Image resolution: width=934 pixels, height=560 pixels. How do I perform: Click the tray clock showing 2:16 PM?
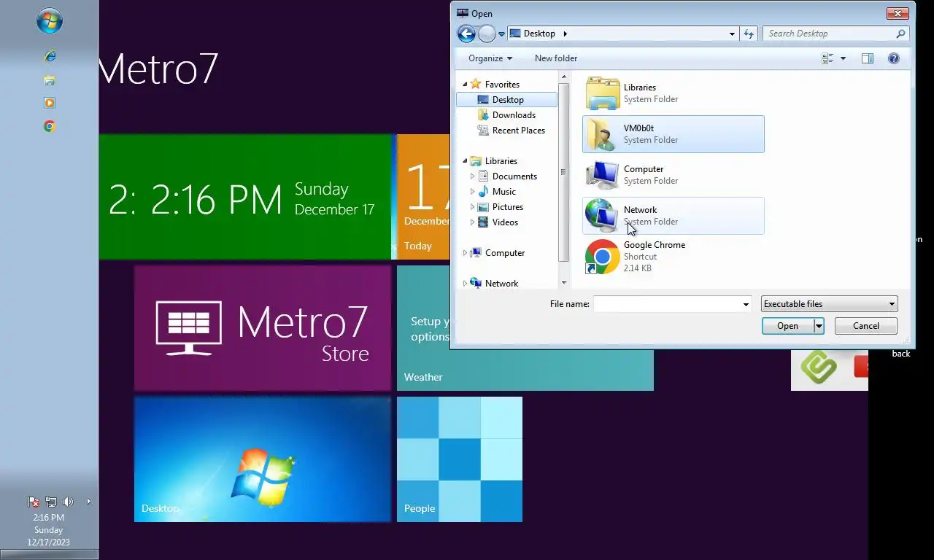click(x=49, y=518)
